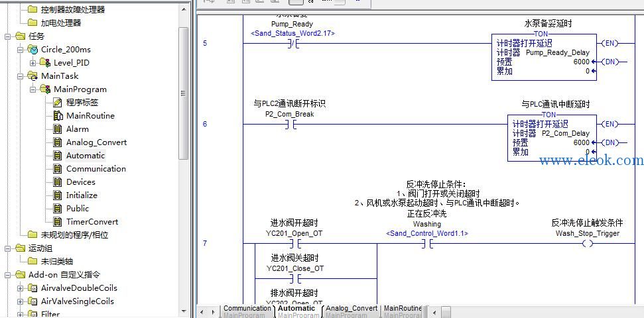Click the Alarm ladder routine icon
Screen dimensions: 644x318
(x=58, y=129)
